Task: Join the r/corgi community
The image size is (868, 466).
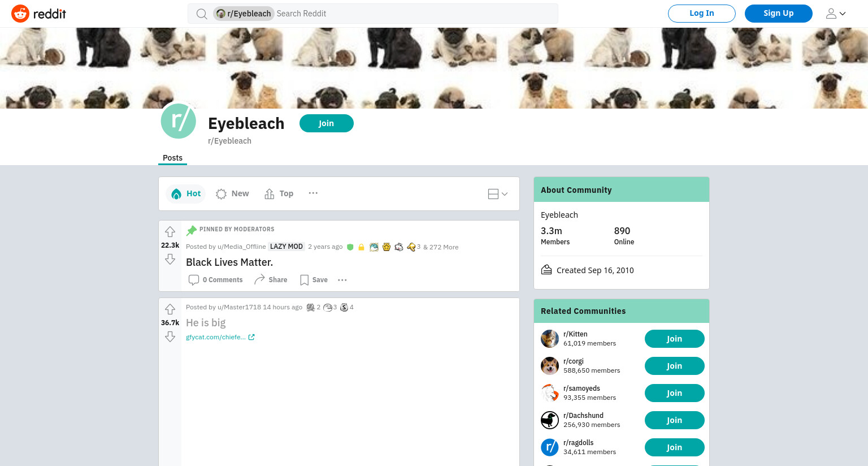Action: [675, 366]
